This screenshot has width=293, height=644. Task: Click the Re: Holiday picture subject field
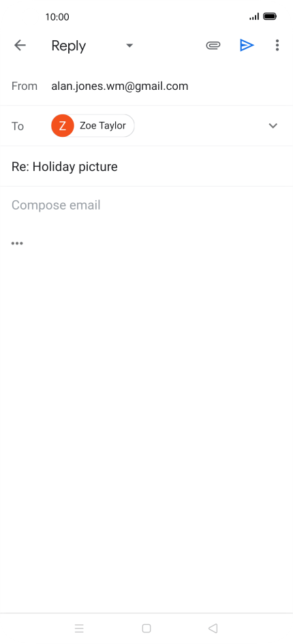click(146, 166)
